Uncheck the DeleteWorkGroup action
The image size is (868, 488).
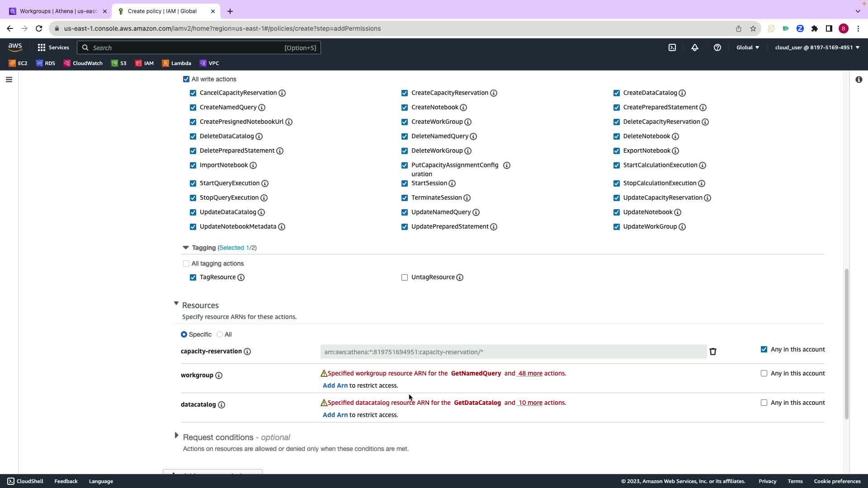pos(405,151)
